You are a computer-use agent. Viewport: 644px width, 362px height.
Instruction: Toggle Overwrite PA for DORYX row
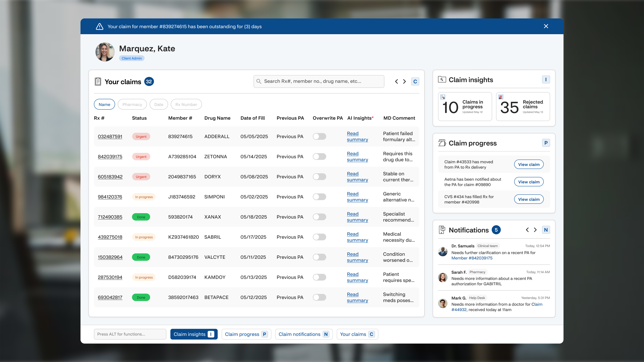pyautogui.click(x=319, y=177)
